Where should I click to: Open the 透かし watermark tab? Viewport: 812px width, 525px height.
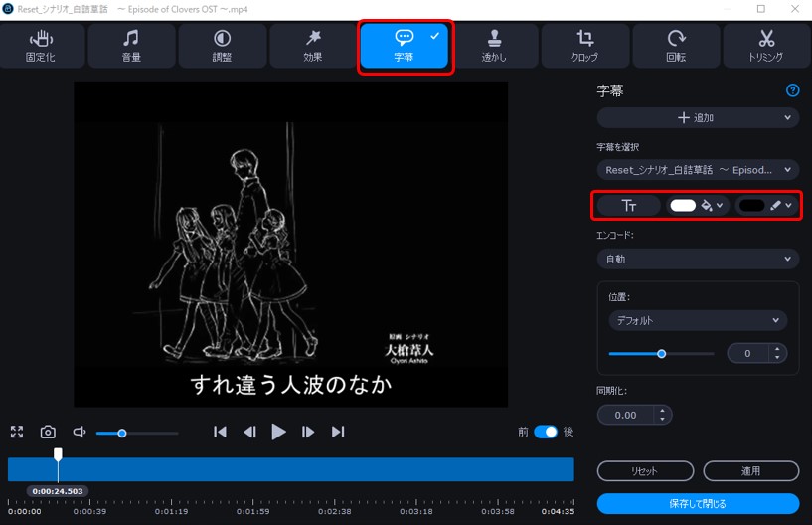(x=494, y=46)
